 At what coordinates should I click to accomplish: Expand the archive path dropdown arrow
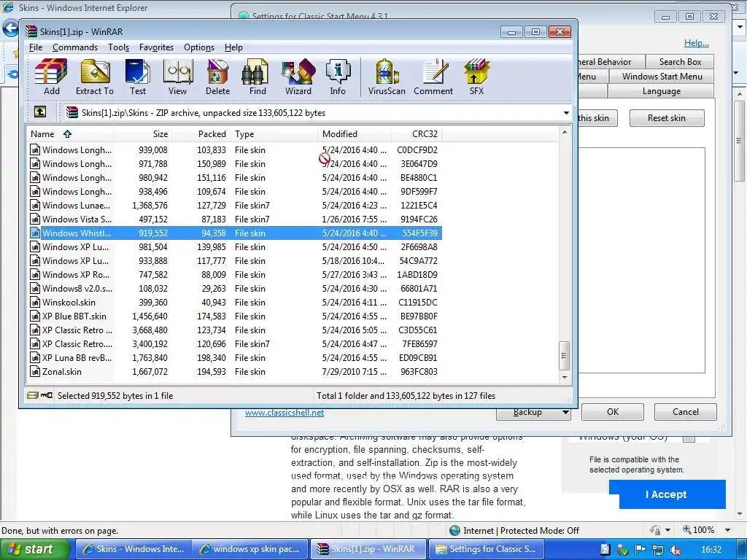tap(566, 113)
